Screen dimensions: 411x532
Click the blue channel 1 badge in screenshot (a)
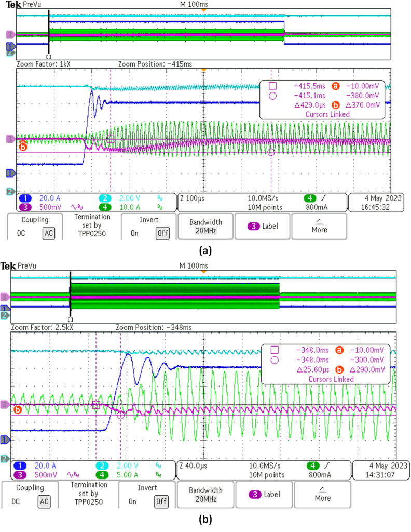pyautogui.click(x=24, y=198)
